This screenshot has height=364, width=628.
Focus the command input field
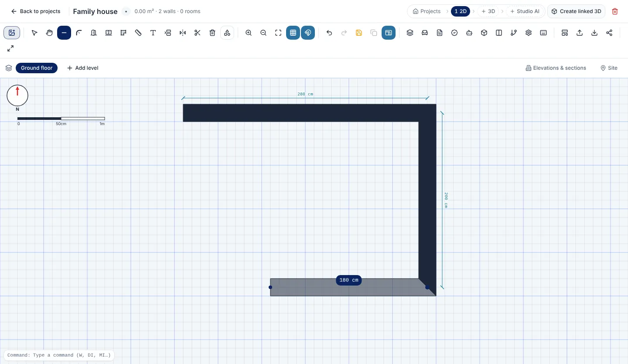point(59,355)
